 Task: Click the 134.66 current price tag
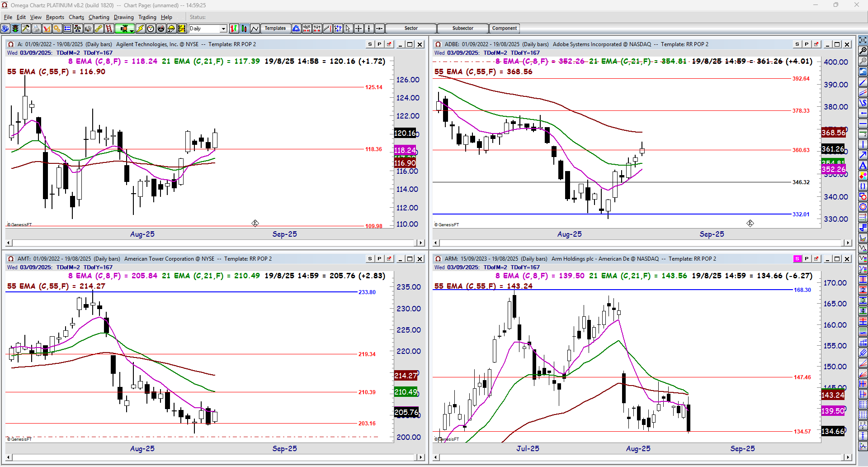pyautogui.click(x=833, y=431)
